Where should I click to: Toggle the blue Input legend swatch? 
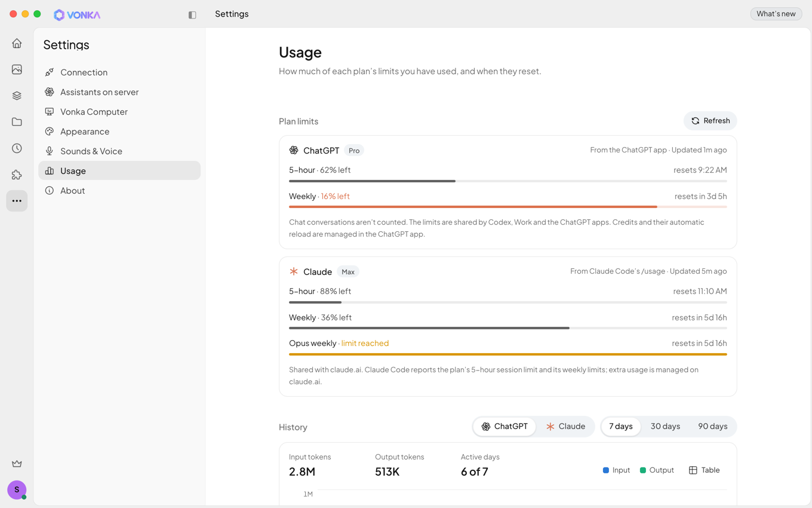(x=606, y=470)
